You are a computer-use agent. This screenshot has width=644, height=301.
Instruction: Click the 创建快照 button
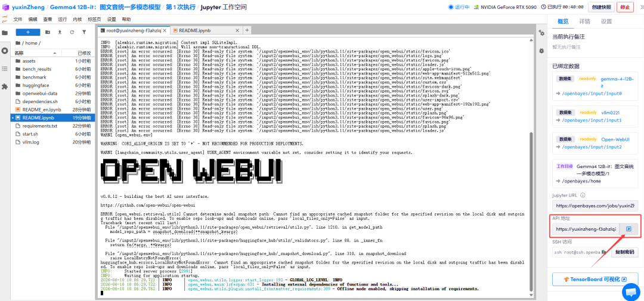tap(602, 7)
